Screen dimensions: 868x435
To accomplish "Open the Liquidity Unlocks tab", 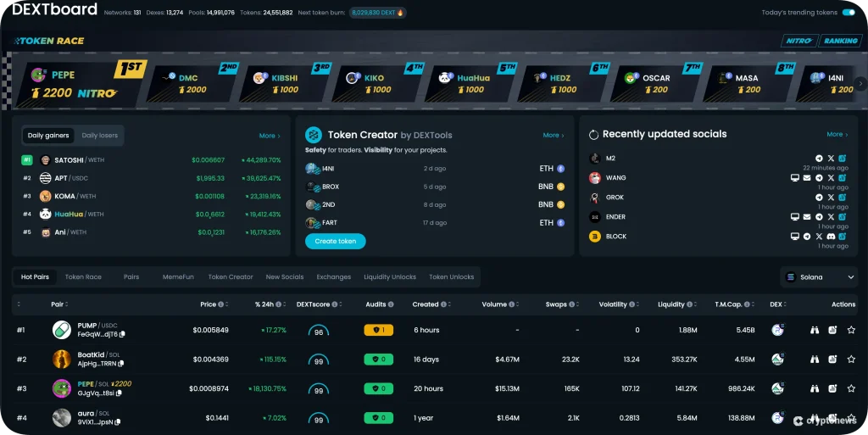I will click(390, 277).
